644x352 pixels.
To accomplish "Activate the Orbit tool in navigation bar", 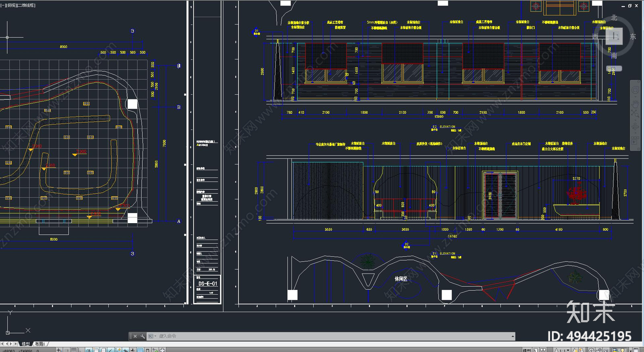I will coord(635,127).
